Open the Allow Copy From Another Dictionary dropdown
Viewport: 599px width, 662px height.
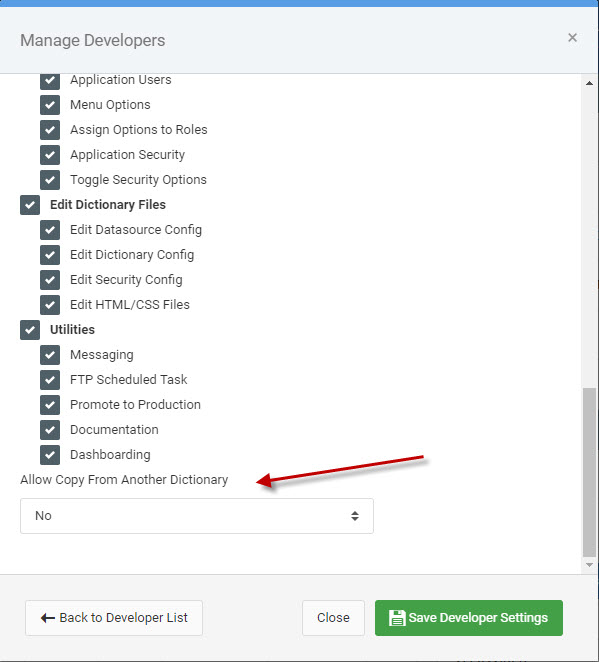(x=197, y=515)
